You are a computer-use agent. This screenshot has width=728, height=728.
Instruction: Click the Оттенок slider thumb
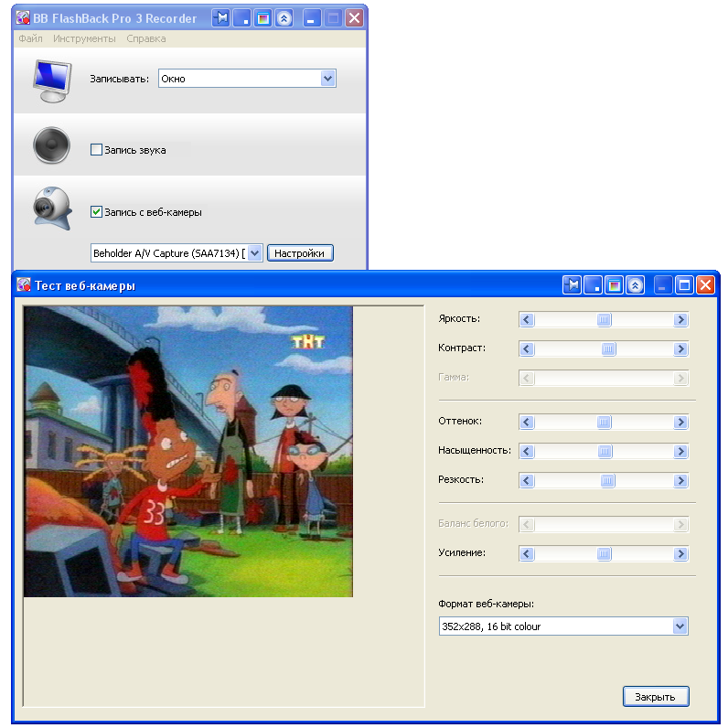[604, 422]
